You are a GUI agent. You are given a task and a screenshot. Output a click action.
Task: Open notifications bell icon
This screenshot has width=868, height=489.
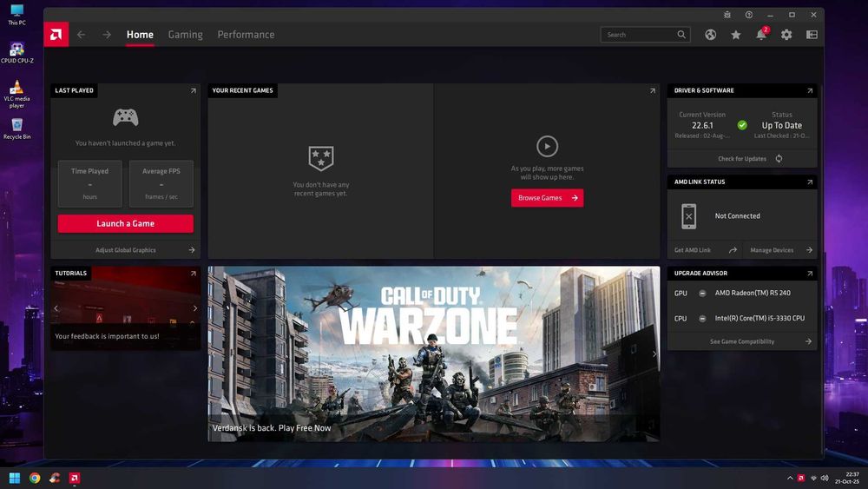pos(762,35)
